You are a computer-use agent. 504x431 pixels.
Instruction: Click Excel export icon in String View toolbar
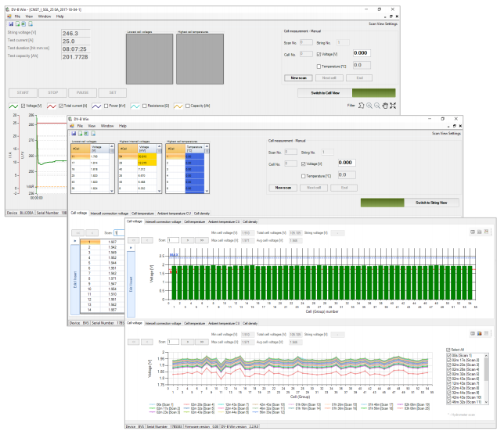click(23, 24)
